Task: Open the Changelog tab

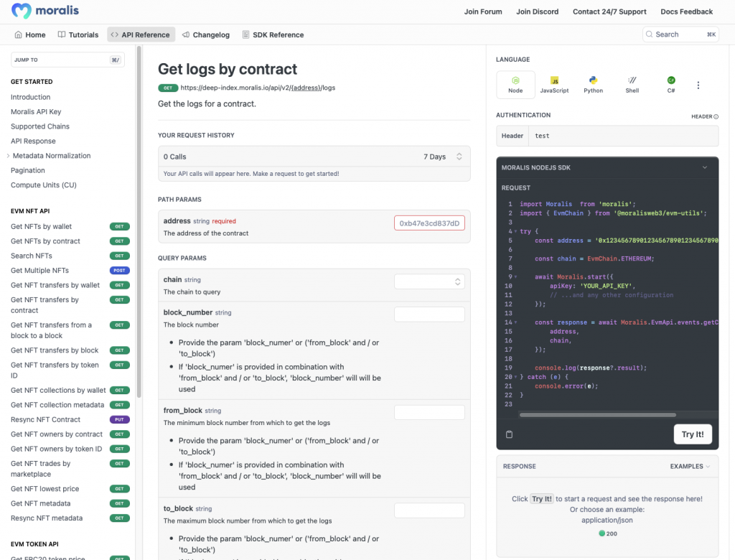Action: (x=206, y=34)
